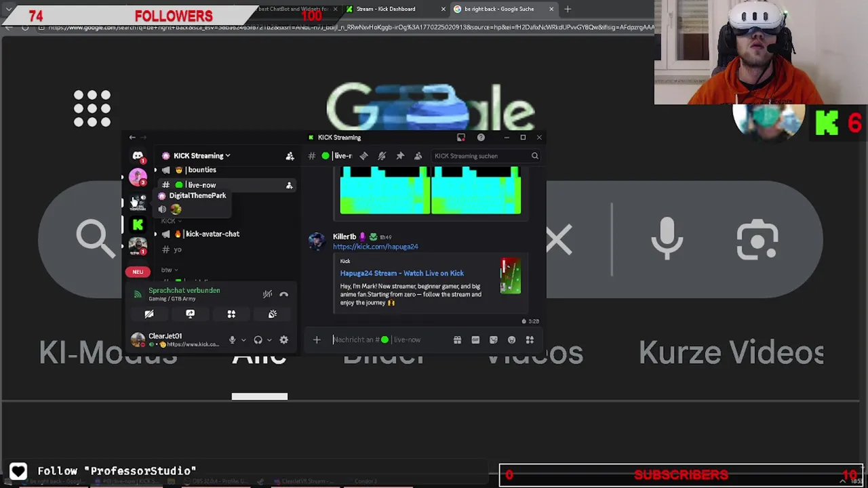Click the Discord search magnifier icon
The width and height of the screenshot is (868, 488).
(534, 156)
